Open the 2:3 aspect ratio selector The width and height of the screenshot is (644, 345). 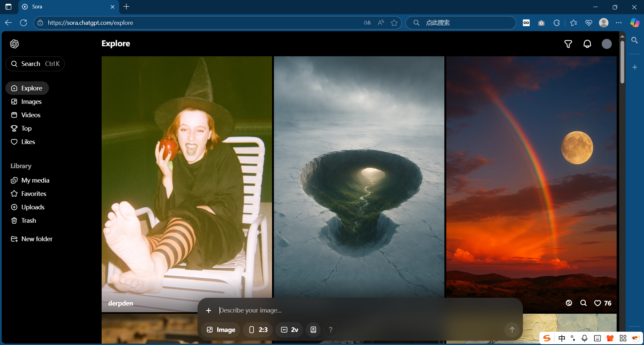(258, 330)
